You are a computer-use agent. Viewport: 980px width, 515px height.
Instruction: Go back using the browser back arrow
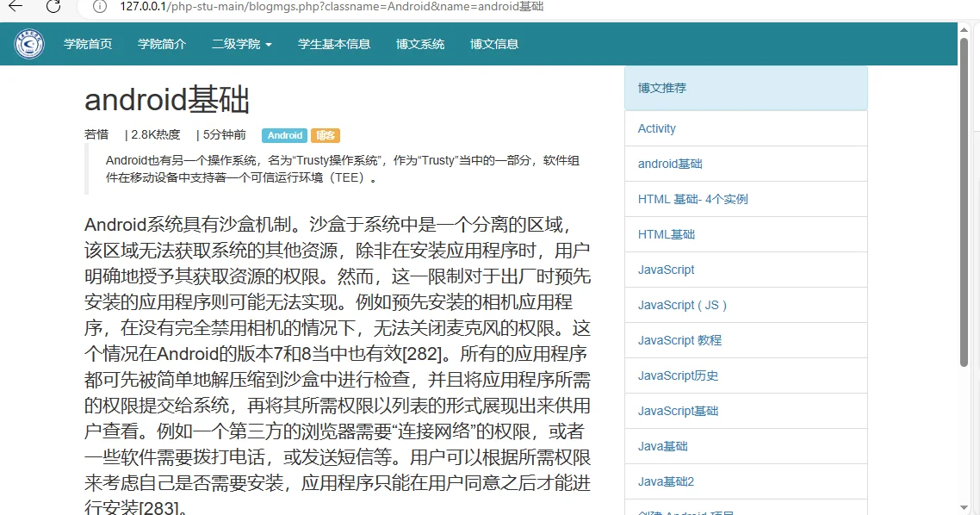pyautogui.click(x=16, y=9)
